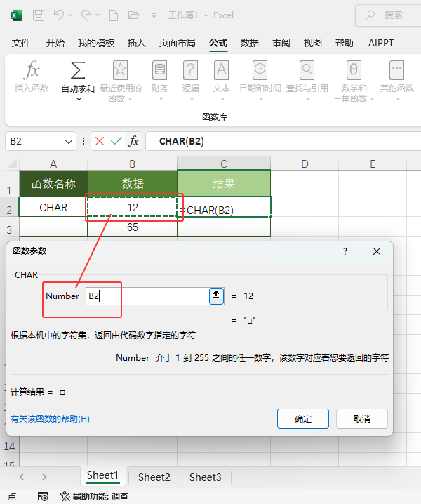Viewport: 421px width, 504px height.
Task: Select the Sheet1 tab
Action: coord(103,475)
